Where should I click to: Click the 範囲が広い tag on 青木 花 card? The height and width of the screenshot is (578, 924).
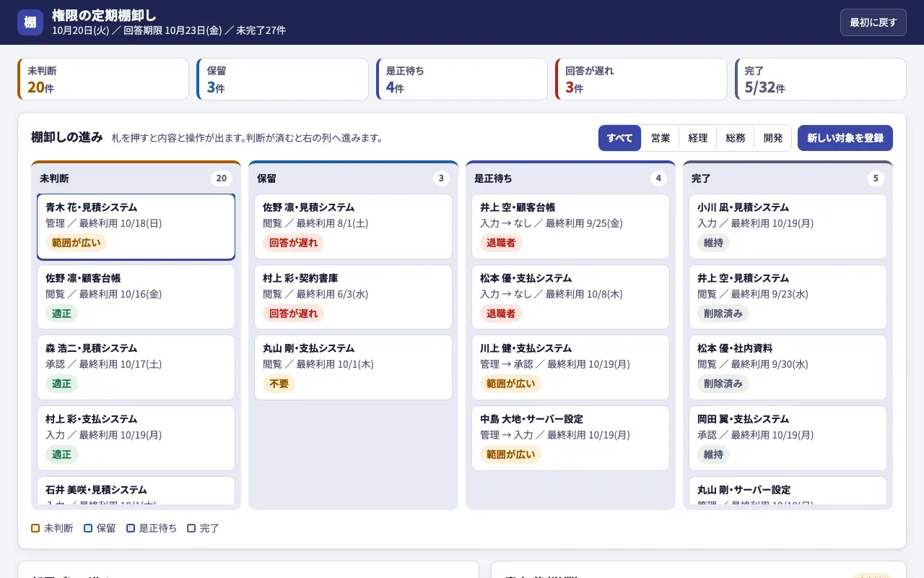(x=77, y=243)
